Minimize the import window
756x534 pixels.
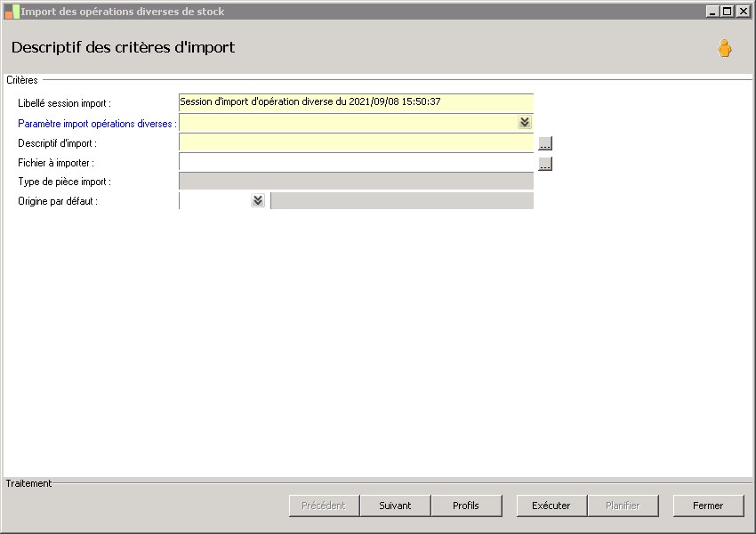712,11
